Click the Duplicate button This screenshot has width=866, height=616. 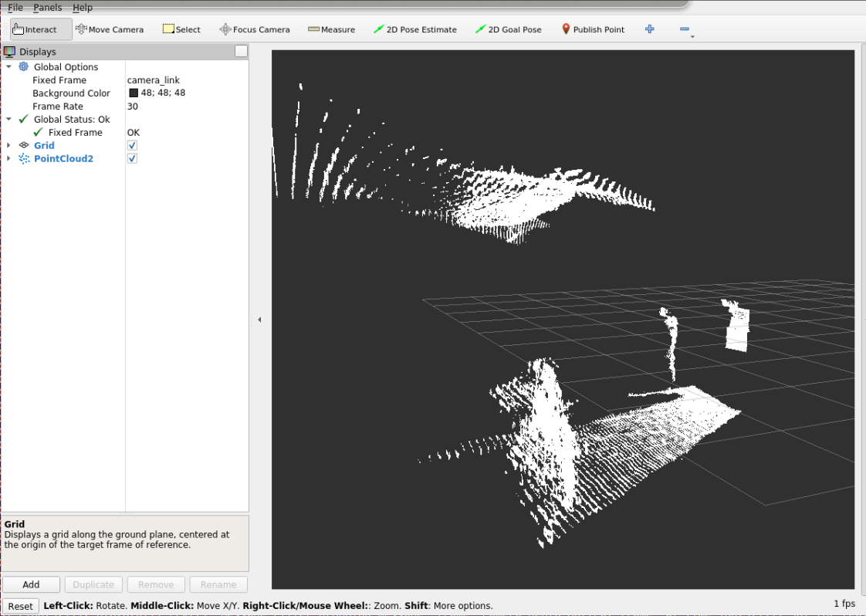click(93, 584)
